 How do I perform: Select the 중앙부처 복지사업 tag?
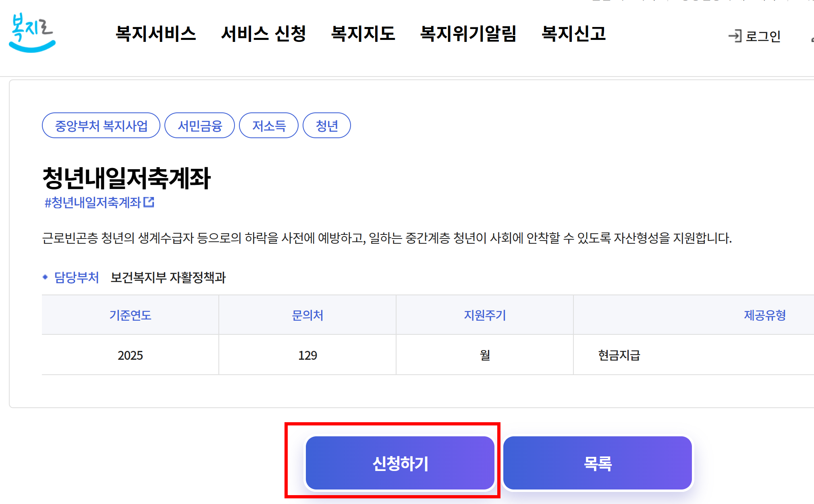click(x=101, y=125)
